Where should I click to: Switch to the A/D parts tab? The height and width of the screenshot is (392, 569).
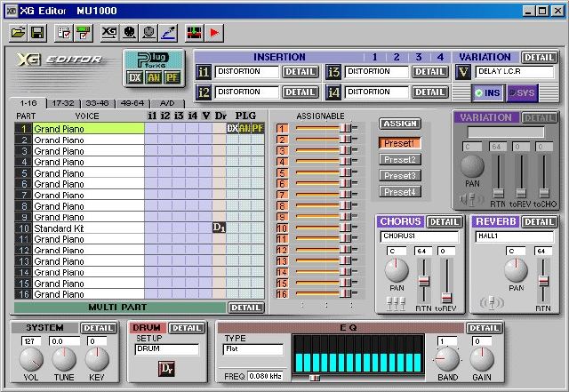pyautogui.click(x=167, y=103)
